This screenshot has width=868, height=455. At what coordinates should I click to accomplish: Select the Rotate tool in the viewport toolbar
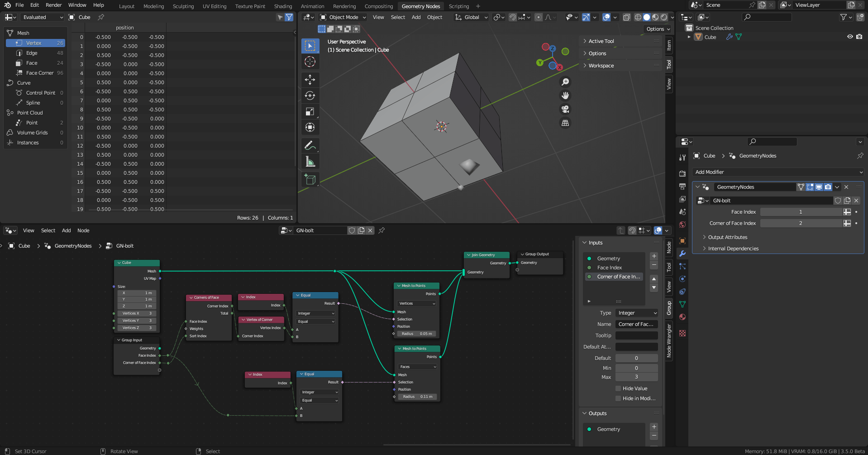(x=310, y=96)
